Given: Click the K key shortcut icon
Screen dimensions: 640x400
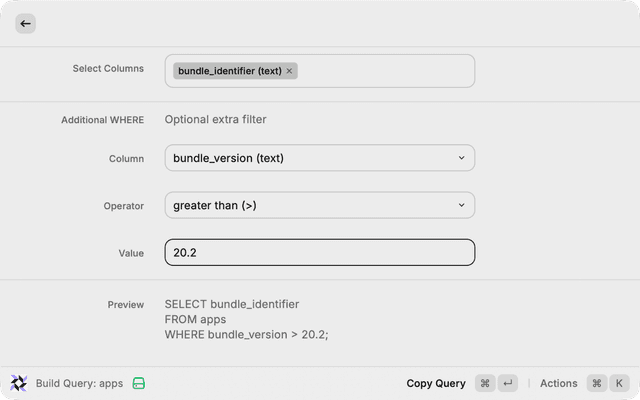Looking at the screenshot, I should coord(620,383).
